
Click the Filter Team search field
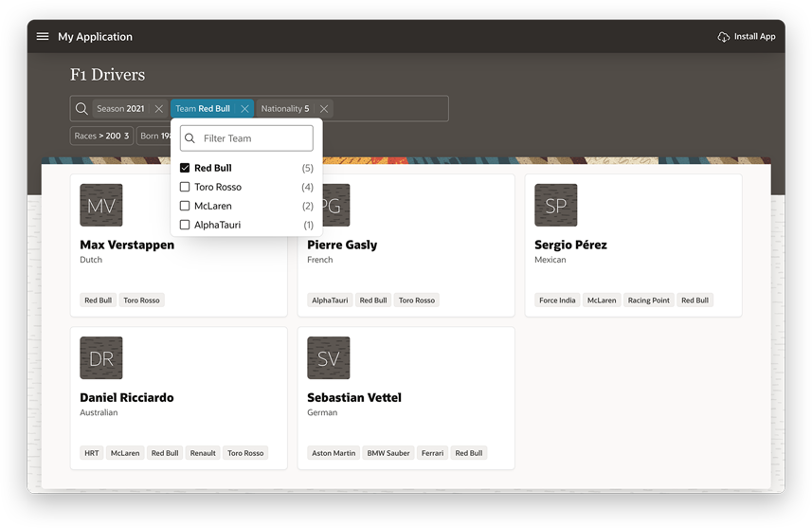click(x=254, y=138)
